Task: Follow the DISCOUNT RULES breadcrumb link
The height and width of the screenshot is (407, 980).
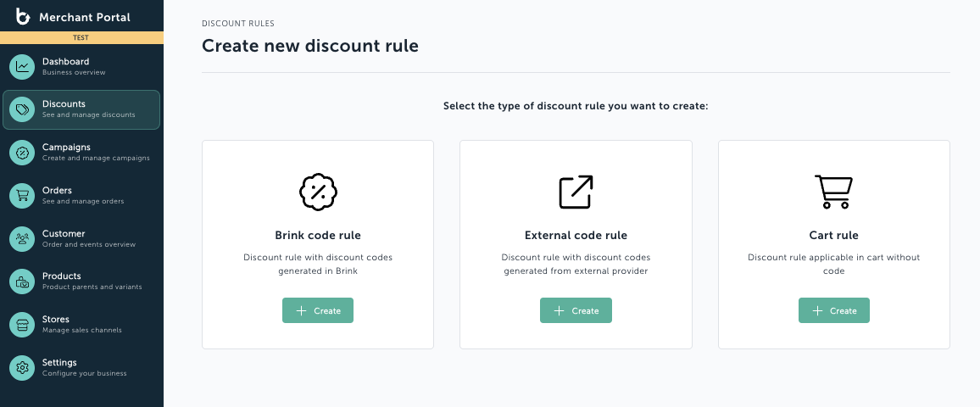Action: [238, 24]
